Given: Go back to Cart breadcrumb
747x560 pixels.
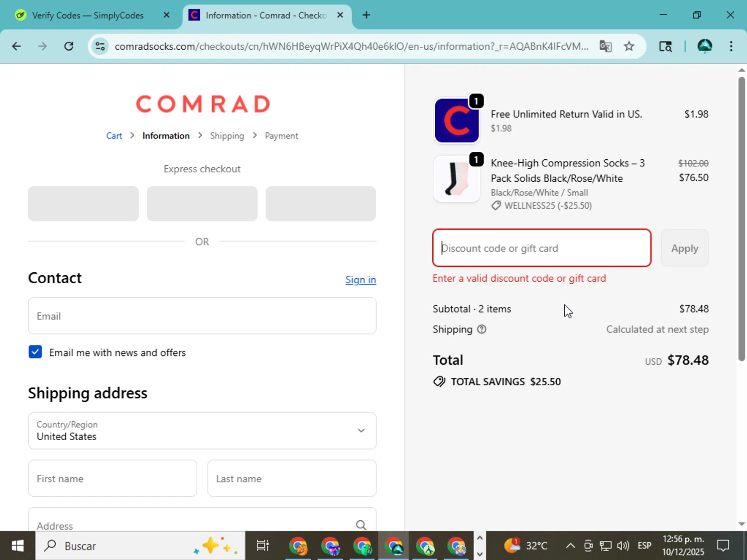Looking at the screenshot, I should point(114,136).
